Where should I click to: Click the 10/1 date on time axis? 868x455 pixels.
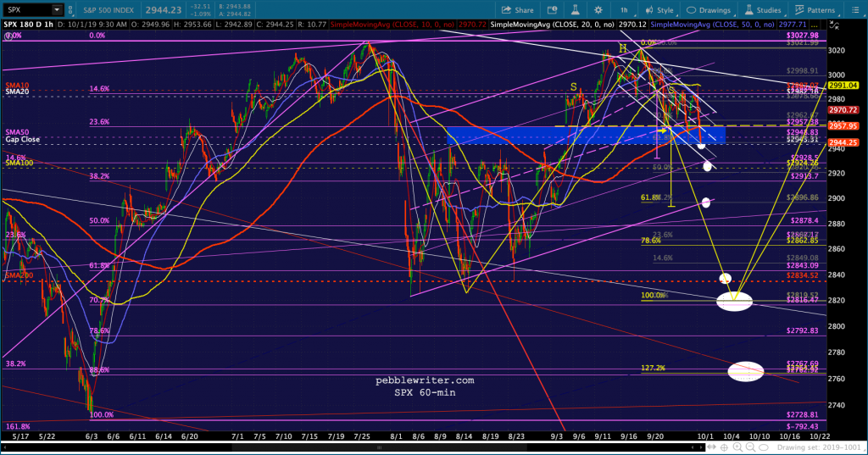tap(705, 436)
